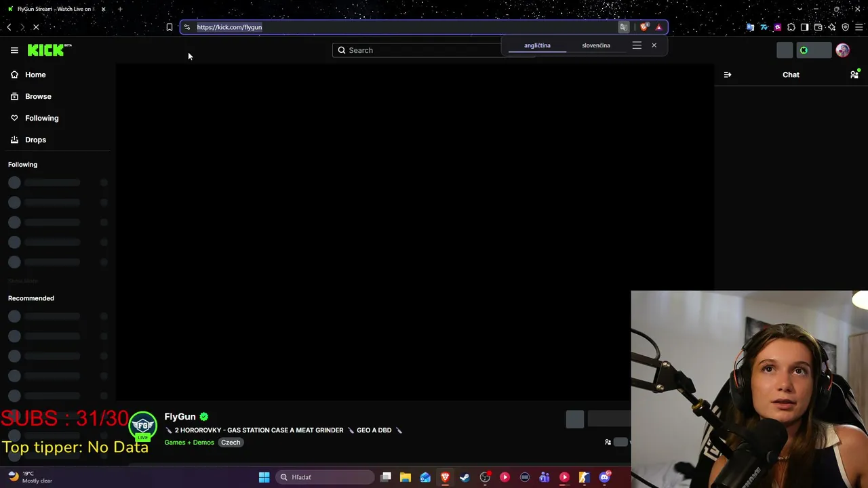Open Microsoft Teams from the taskbar
This screenshot has width=868, height=488.
[x=545, y=477]
